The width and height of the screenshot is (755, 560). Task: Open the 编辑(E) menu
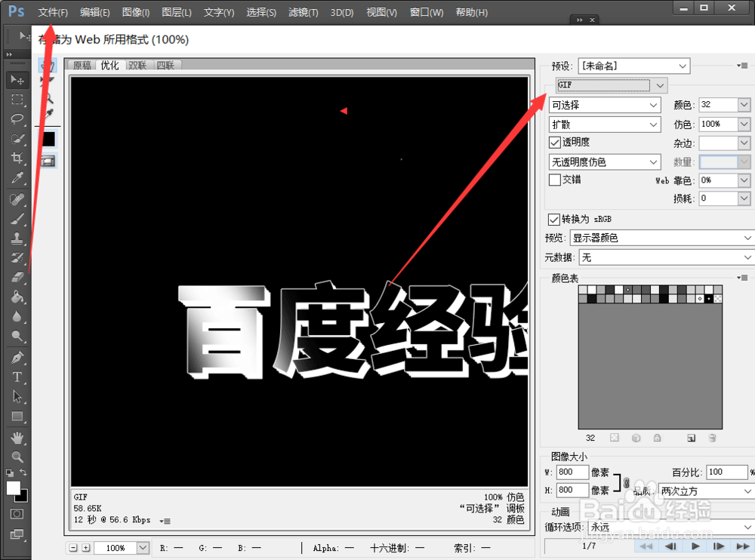(x=95, y=12)
